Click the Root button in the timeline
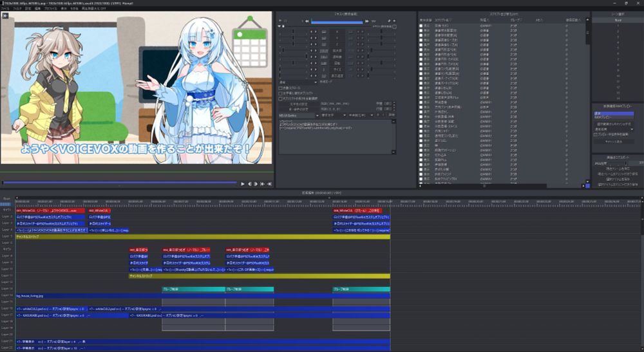Image resolution: width=644 pixels, height=352 pixels. point(7,199)
